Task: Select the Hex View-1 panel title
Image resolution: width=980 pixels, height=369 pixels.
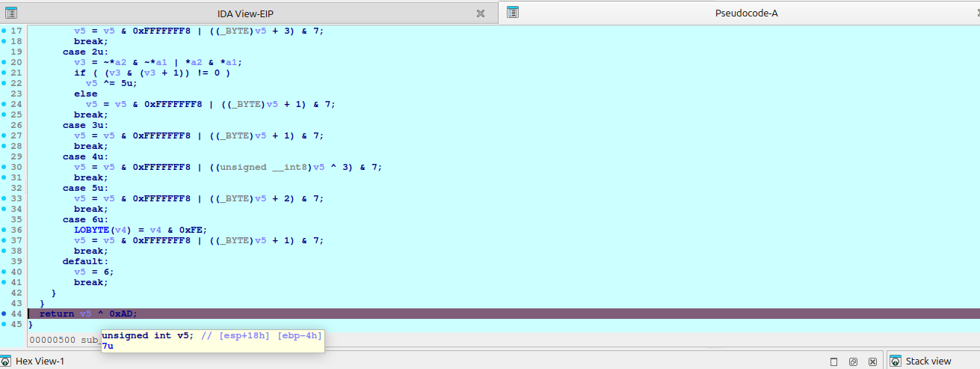Action: coord(40,362)
